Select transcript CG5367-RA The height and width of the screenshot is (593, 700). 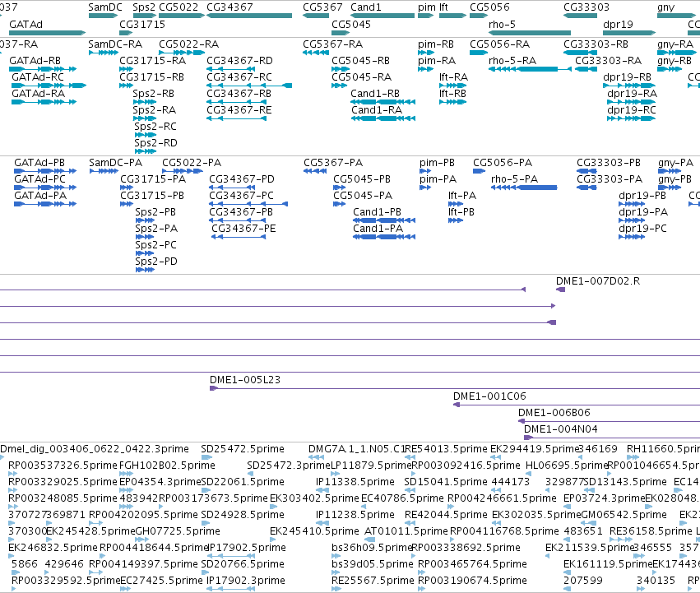(x=316, y=53)
